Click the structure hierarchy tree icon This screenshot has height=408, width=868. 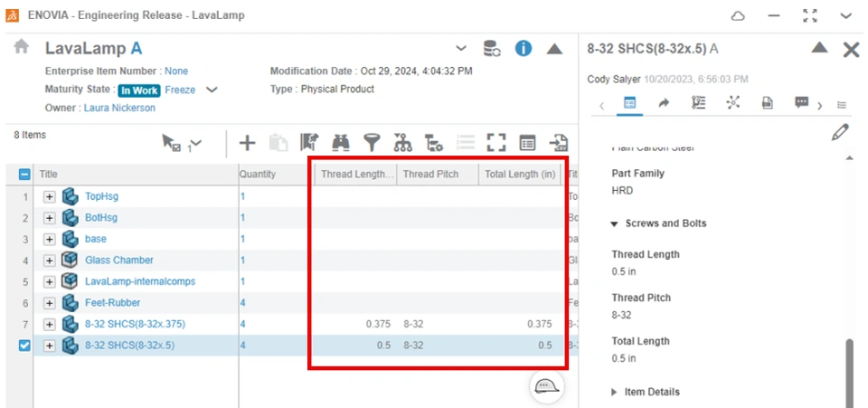pos(402,143)
